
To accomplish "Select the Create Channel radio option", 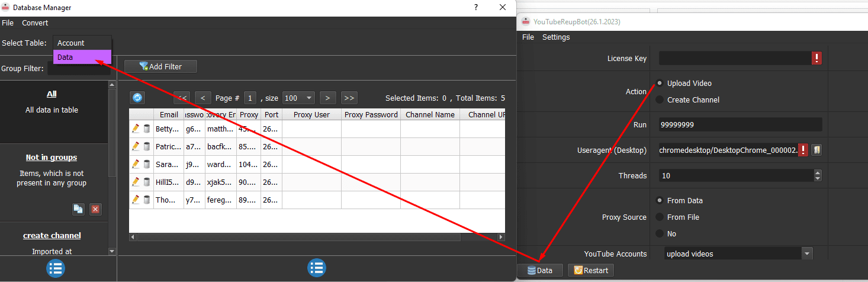I will click(x=660, y=100).
